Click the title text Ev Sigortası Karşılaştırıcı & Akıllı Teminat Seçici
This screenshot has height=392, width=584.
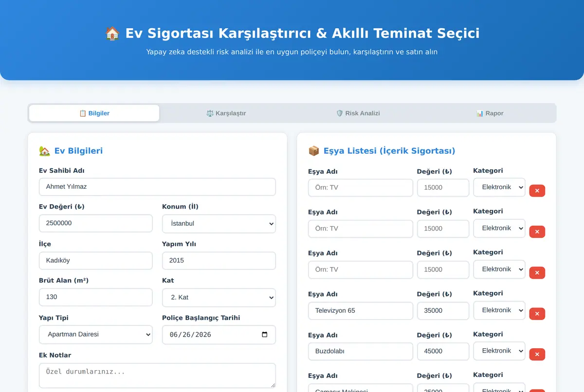(x=302, y=33)
